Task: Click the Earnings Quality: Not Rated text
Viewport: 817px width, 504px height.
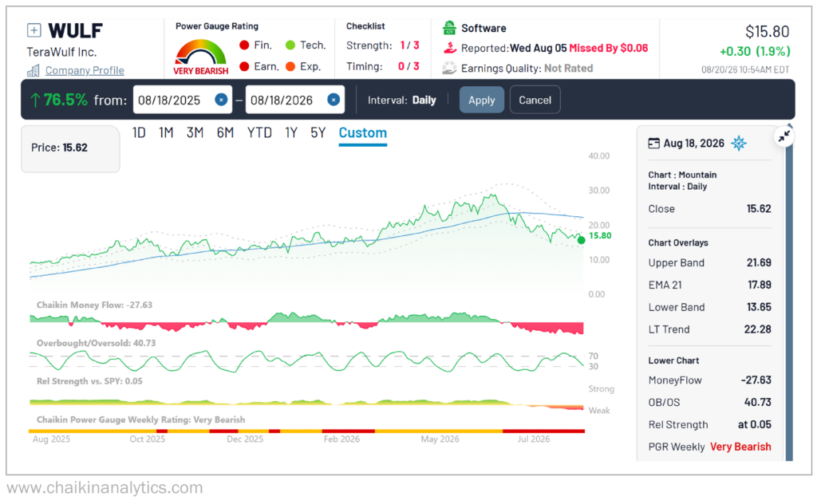Action: click(x=527, y=69)
